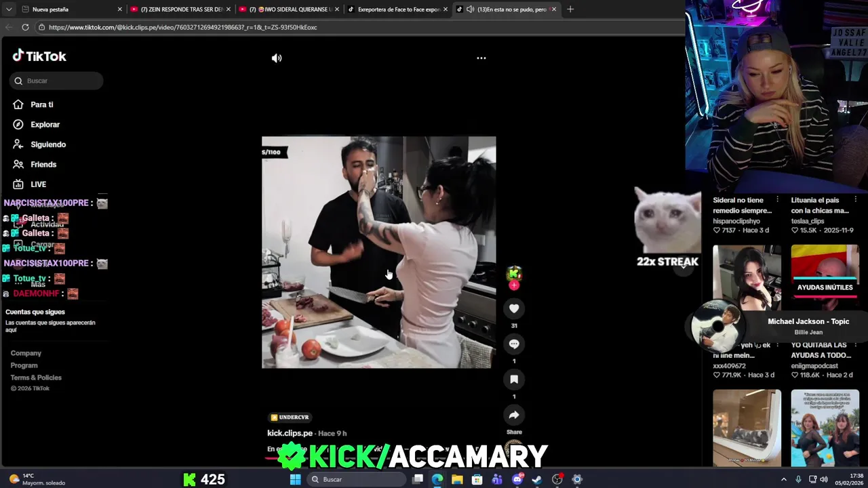The width and height of the screenshot is (868, 488).
Task: Open Explorar in TikTok sidebar
Action: click(45, 125)
